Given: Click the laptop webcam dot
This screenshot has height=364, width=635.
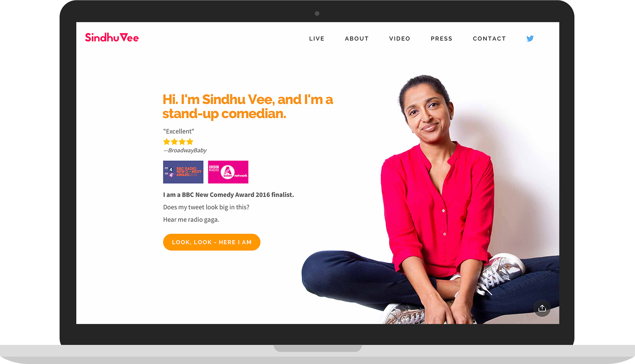Looking at the screenshot, I should (317, 14).
